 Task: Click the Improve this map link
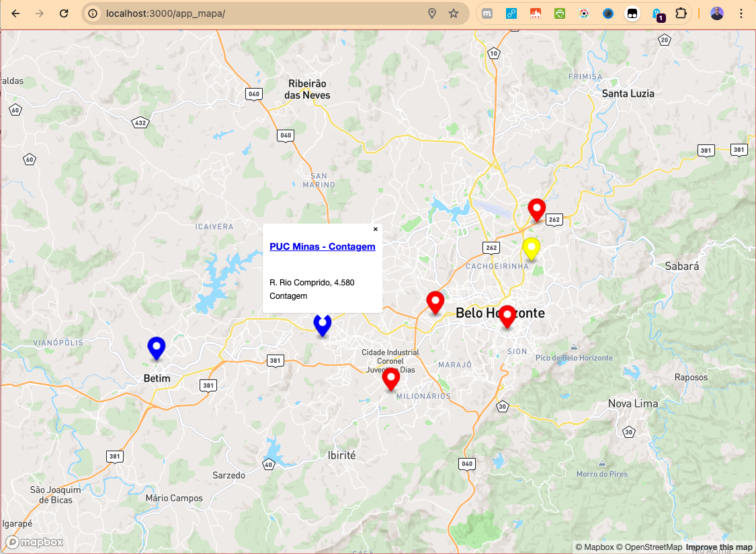pyautogui.click(x=718, y=547)
